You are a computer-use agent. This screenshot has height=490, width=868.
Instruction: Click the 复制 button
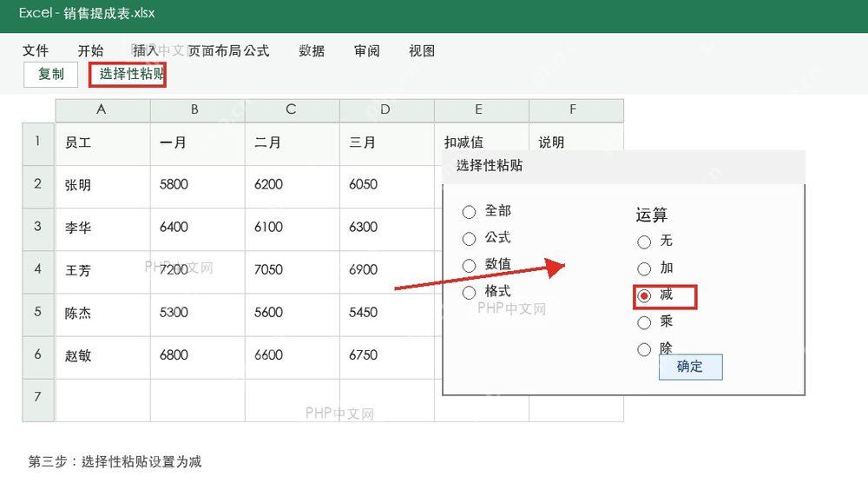click(x=51, y=74)
